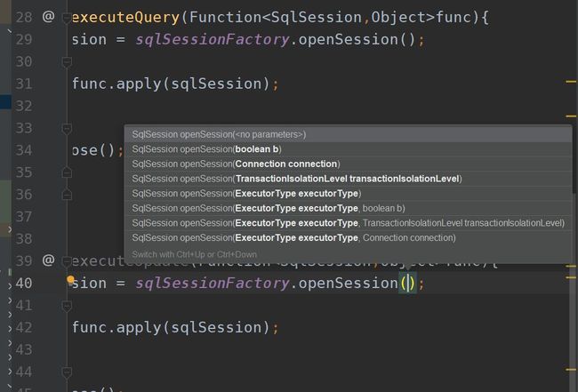Choose the openSession(ExecutorType executorType) single-parameter overload

coord(246,193)
